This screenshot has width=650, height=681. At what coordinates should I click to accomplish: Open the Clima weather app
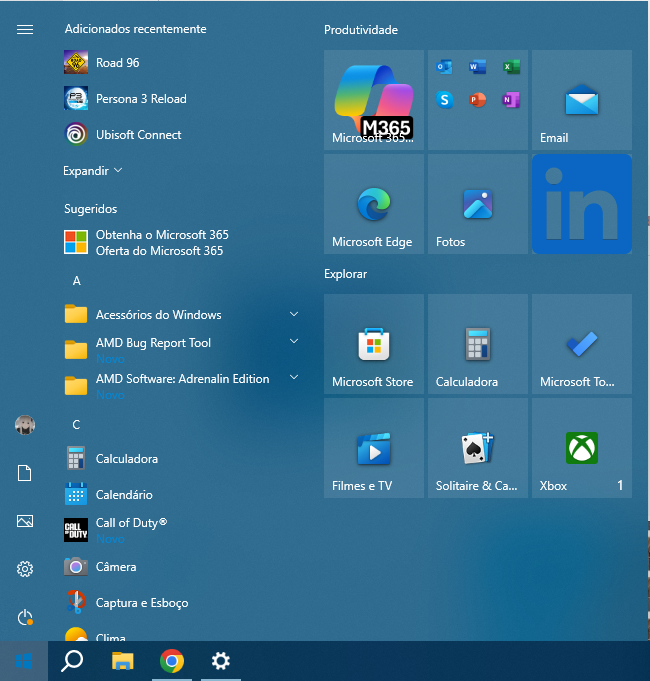[x=182, y=633]
